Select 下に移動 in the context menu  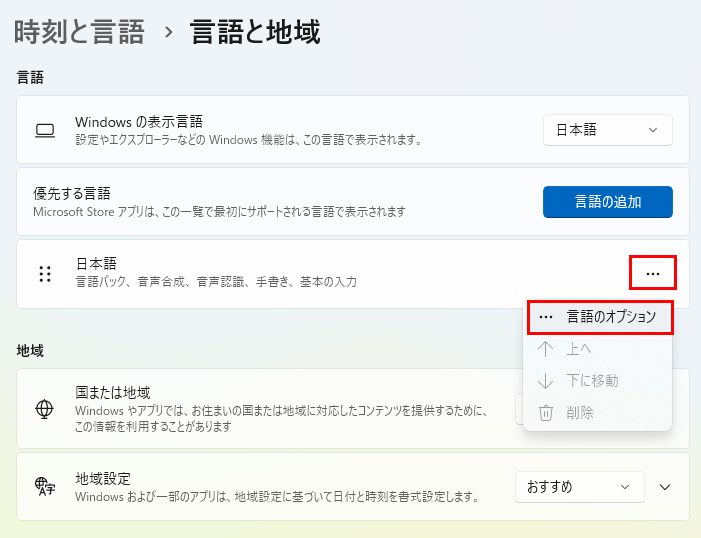click(x=591, y=381)
